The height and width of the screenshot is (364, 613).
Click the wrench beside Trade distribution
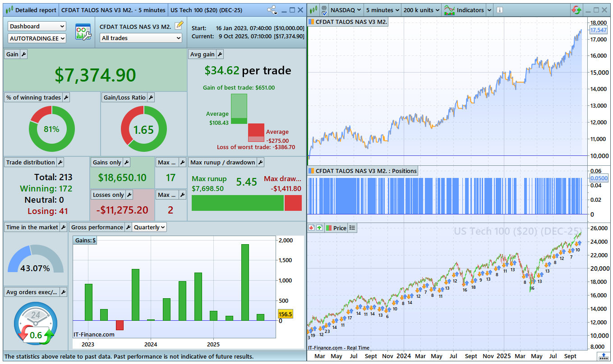pyautogui.click(x=60, y=163)
